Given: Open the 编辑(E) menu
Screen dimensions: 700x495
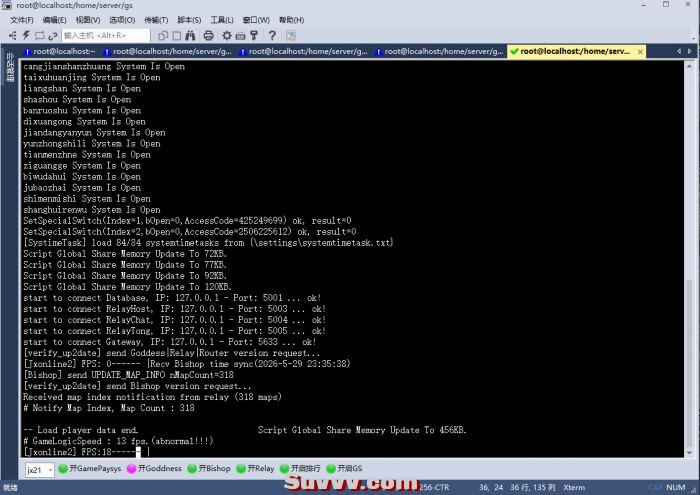Looking at the screenshot, I should tap(54, 20).
